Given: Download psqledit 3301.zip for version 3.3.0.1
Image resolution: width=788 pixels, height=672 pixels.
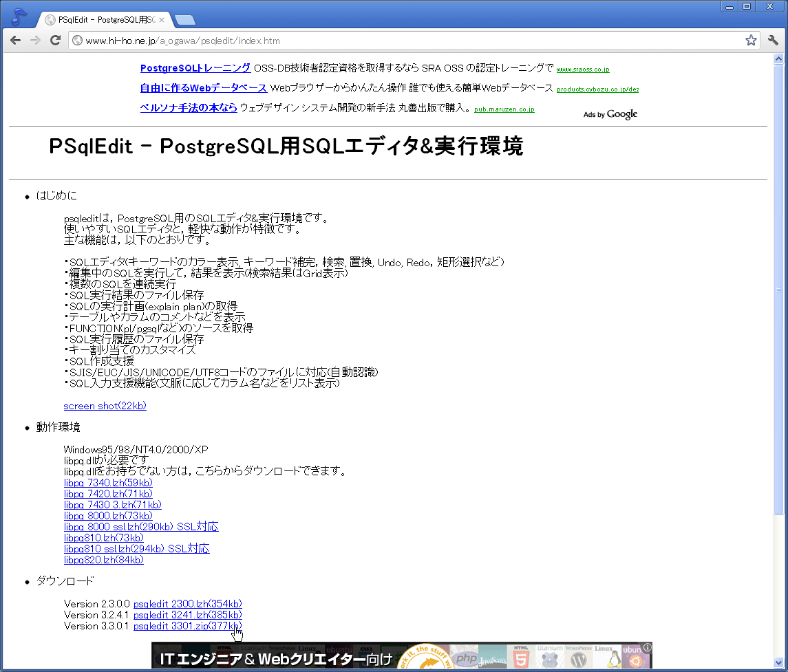Looking at the screenshot, I should [x=187, y=626].
